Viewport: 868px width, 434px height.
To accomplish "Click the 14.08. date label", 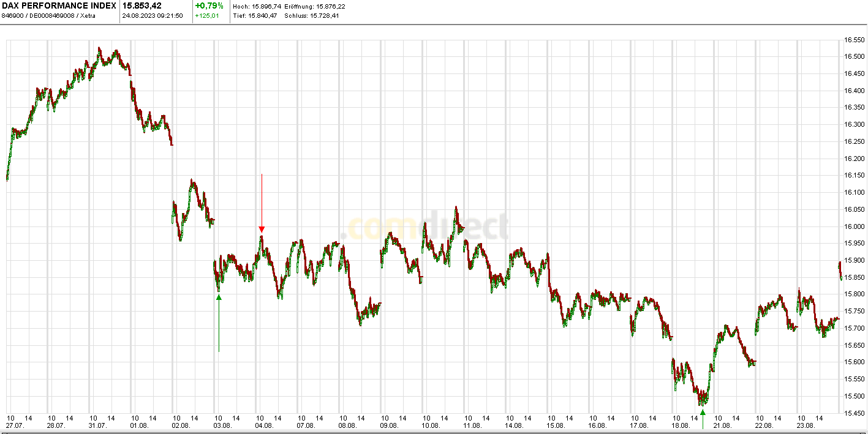I will click(x=514, y=425).
